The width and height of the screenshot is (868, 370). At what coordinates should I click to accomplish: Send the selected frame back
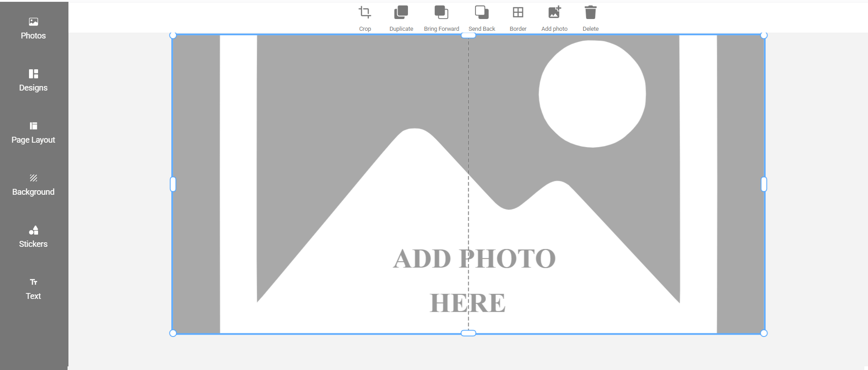pyautogui.click(x=481, y=13)
